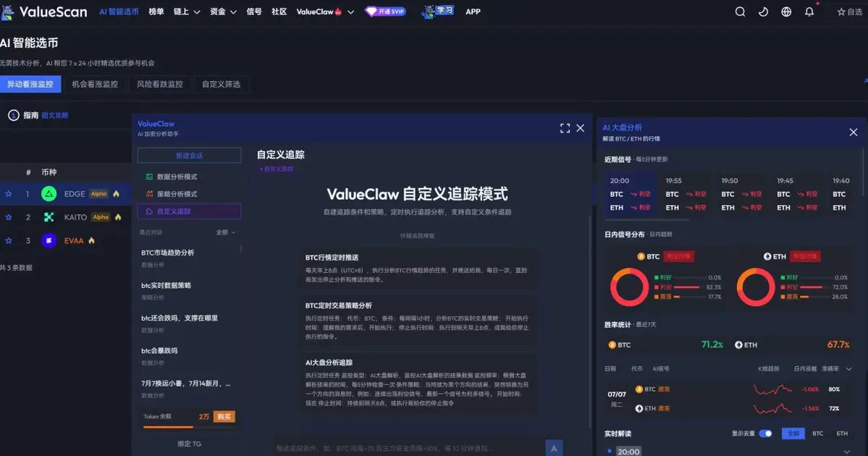This screenshot has height=456, width=868.
Task: Expand the 准确率 column chevron
Action: pyautogui.click(x=848, y=368)
